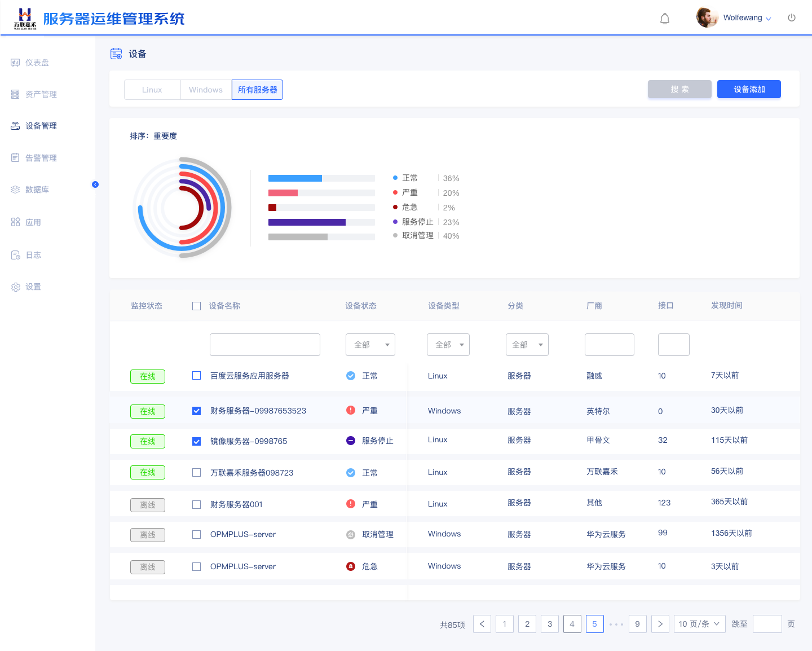Open 资产管理 asset management icon

click(x=15, y=94)
